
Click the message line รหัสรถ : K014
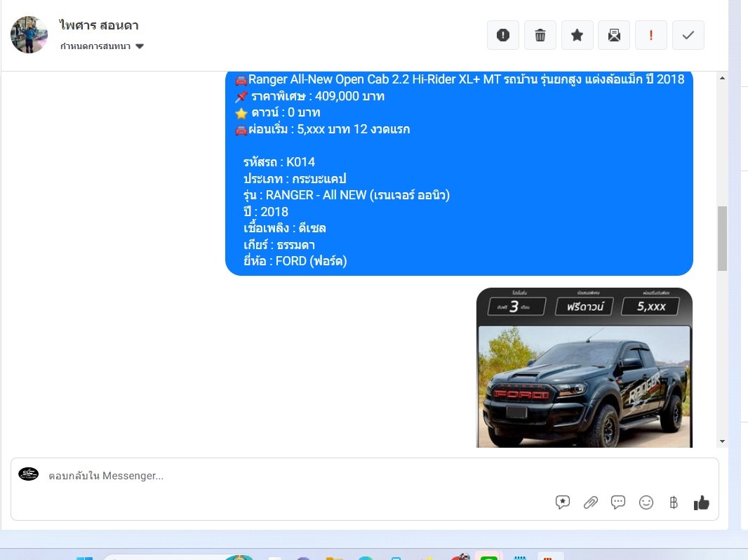[x=279, y=162]
